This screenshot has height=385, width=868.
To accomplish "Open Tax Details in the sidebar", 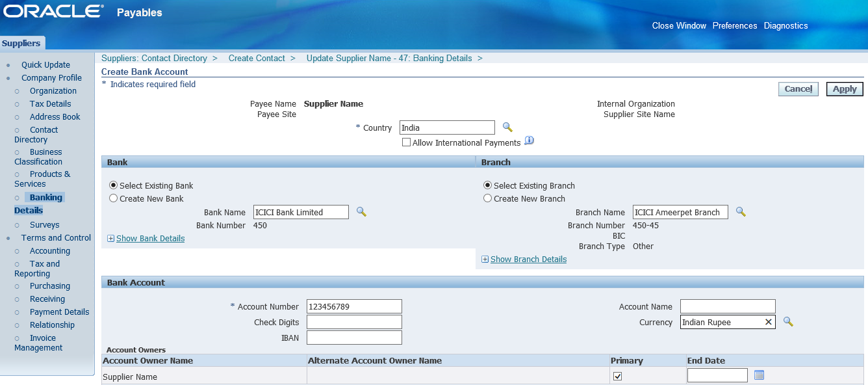I will (50, 104).
